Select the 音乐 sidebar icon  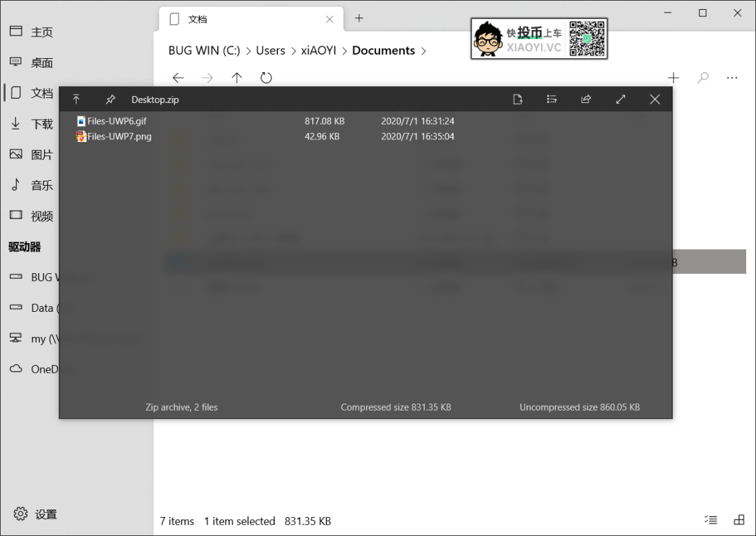[17, 185]
